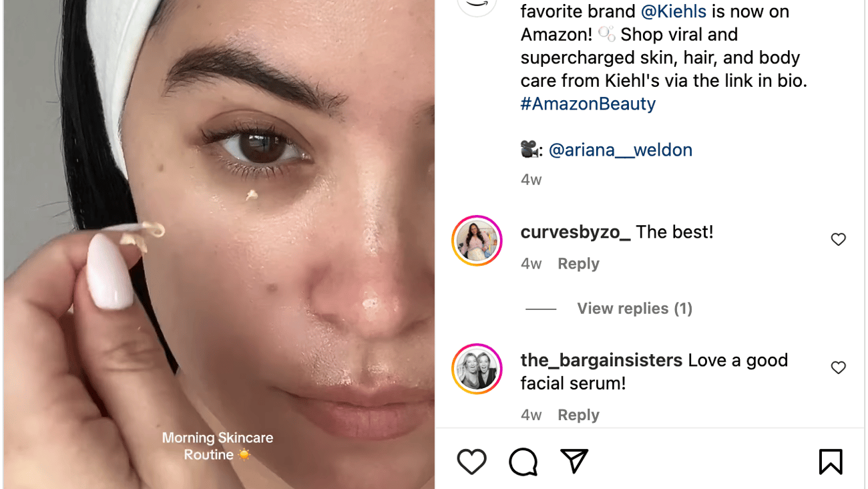Toggle like on curvesbyzo_'s comment heart
The width and height of the screenshot is (868, 489).
(x=838, y=238)
